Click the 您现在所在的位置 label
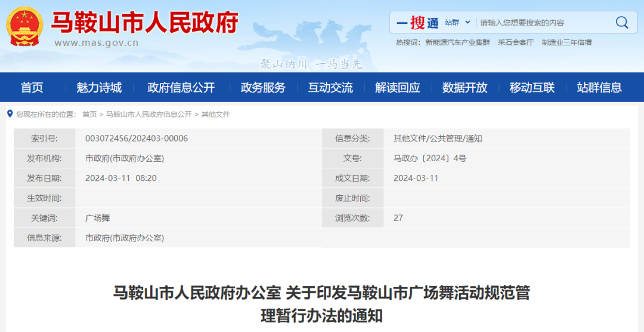Image resolution: width=644 pixels, height=332 pixels. pos(46,115)
